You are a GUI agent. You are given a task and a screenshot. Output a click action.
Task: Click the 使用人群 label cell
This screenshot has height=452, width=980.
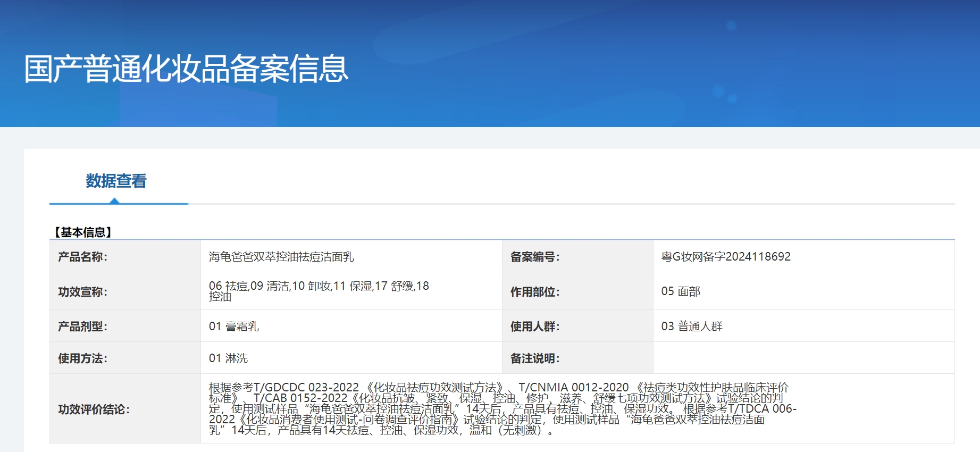tap(535, 327)
